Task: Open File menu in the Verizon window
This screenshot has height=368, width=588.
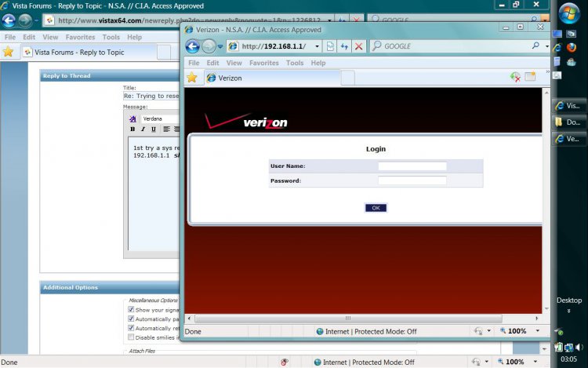Action: (x=194, y=63)
